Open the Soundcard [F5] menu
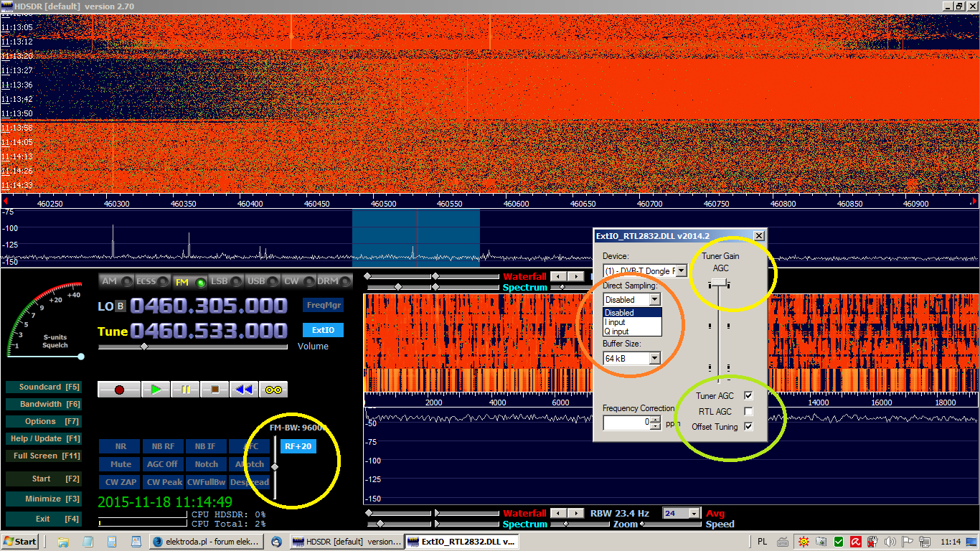The height and width of the screenshot is (551, 980). pos(43,387)
